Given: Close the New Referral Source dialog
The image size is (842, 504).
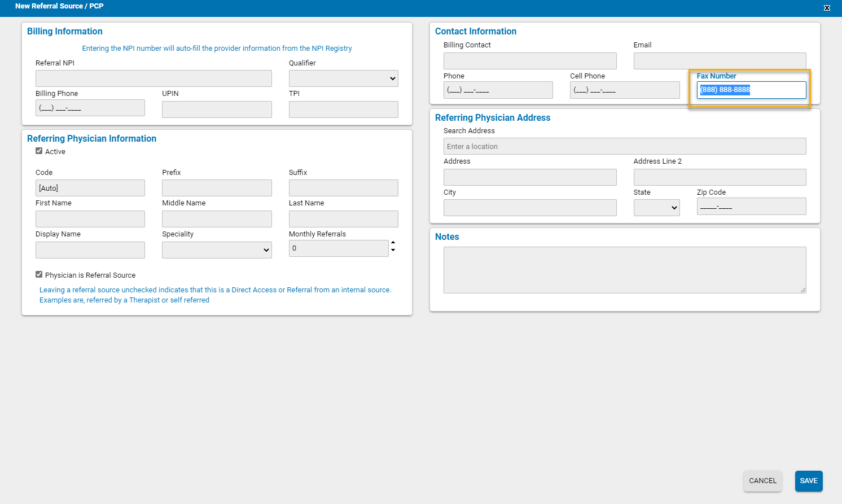Looking at the screenshot, I should [827, 8].
